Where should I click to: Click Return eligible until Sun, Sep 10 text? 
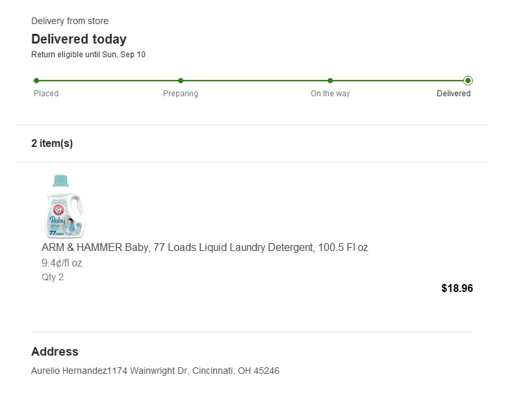click(x=88, y=55)
